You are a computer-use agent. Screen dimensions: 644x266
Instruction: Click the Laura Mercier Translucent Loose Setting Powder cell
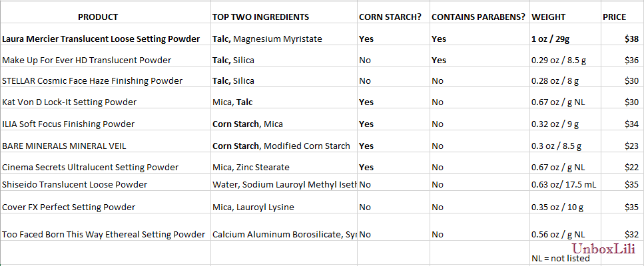point(101,39)
